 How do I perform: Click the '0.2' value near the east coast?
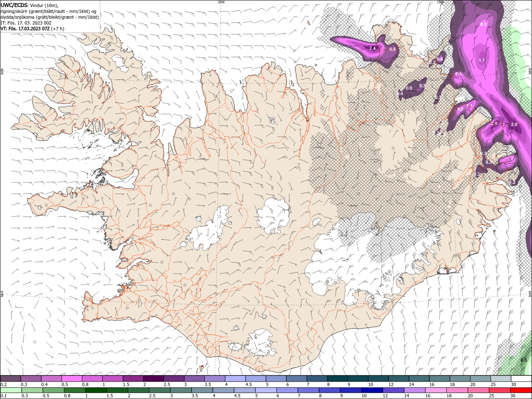coord(512,182)
